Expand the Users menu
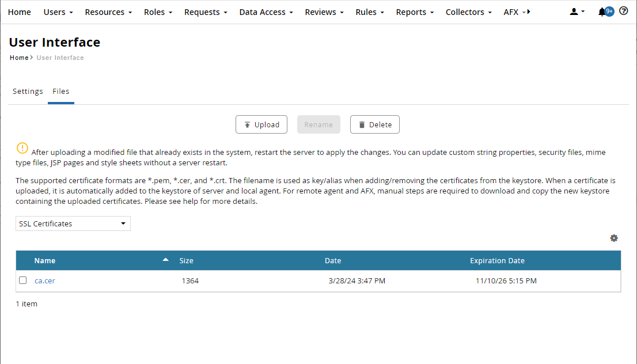The height and width of the screenshot is (364, 637). [x=58, y=12]
